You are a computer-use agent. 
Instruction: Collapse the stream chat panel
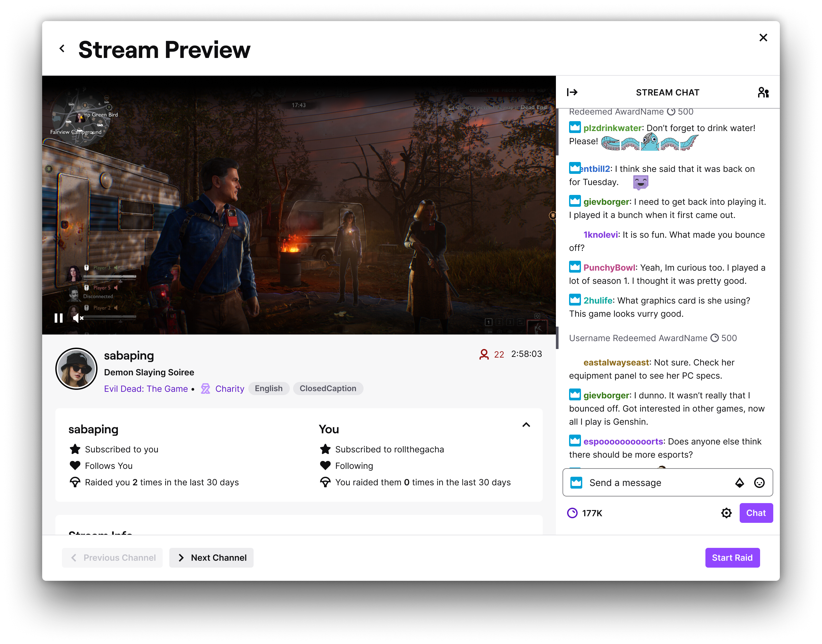tap(572, 93)
